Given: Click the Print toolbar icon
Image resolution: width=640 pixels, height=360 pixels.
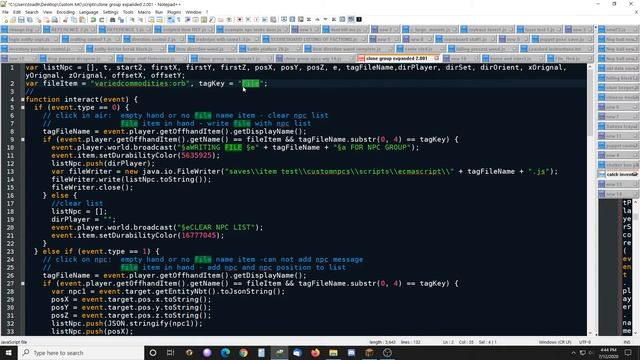Looking at the screenshot, I should tap(55, 20).
